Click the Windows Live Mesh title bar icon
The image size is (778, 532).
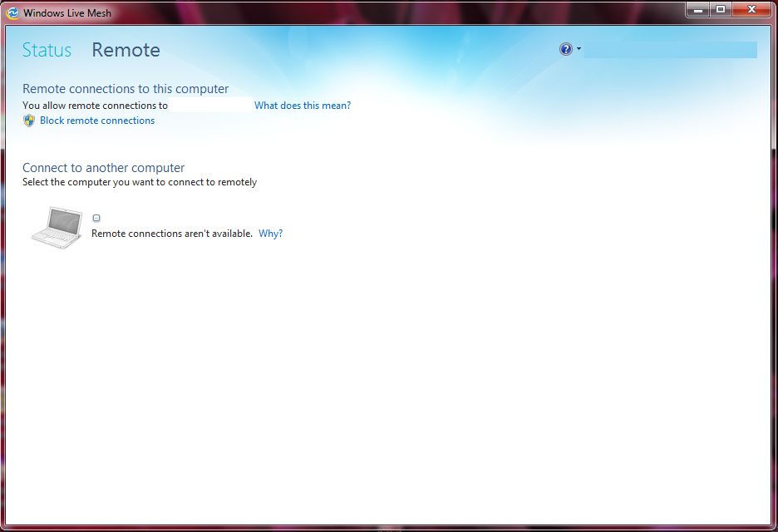(x=13, y=12)
